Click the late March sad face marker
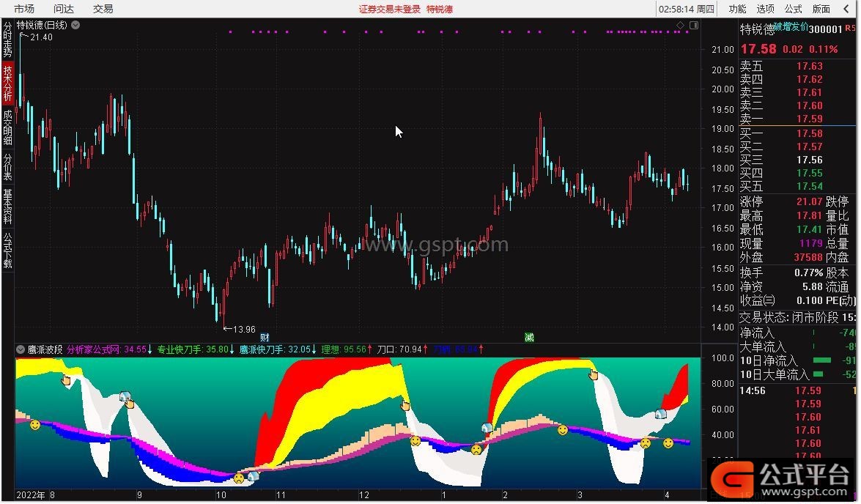 (x=646, y=442)
